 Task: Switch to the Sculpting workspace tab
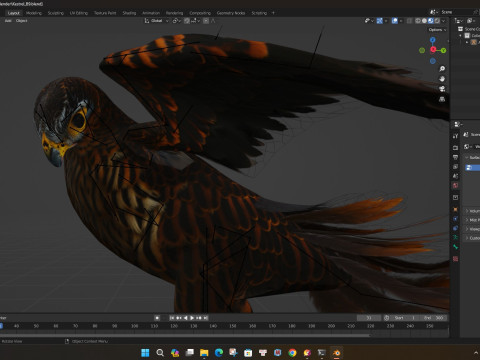coord(56,13)
